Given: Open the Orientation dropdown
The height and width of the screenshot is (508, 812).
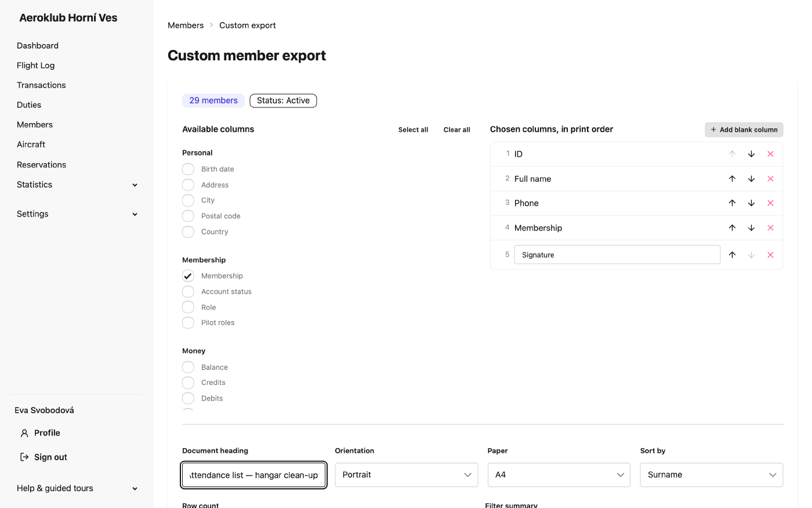Looking at the screenshot, I should [x=407, y=475].
